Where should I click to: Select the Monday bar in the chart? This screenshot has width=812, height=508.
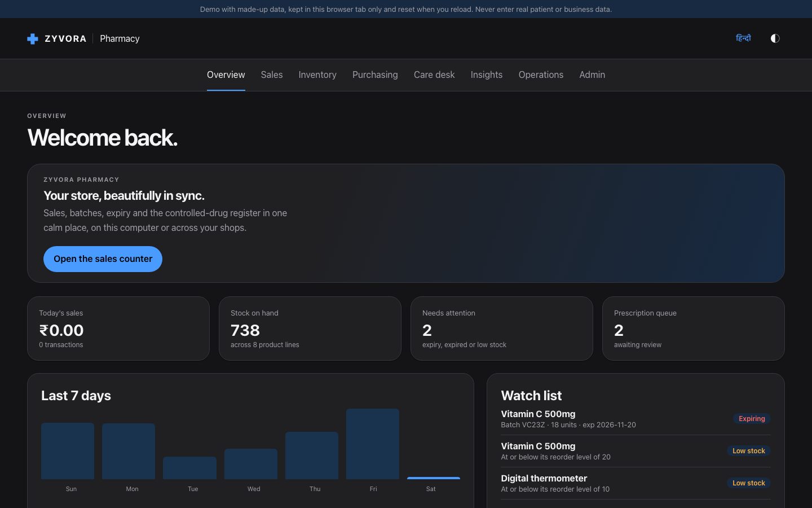[129, 452]
